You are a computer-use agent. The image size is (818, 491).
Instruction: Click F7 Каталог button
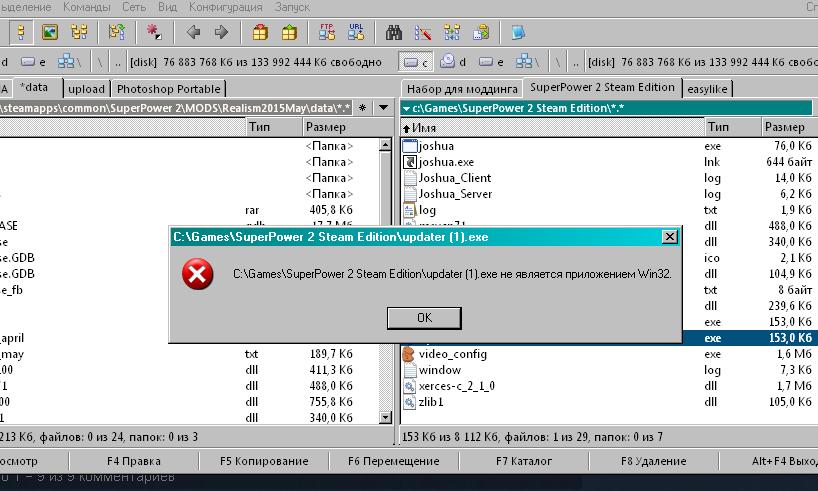524,461
